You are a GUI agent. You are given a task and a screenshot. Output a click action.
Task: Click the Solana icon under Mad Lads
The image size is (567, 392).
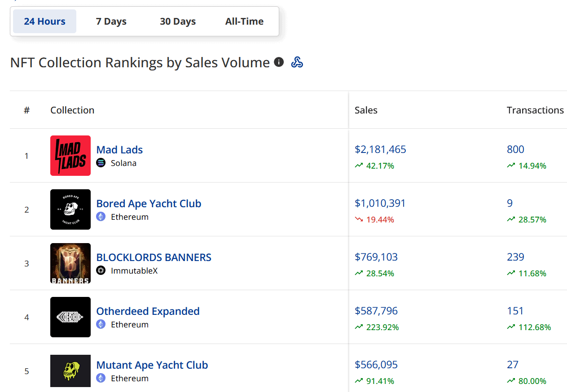click(x=101, y=163)
